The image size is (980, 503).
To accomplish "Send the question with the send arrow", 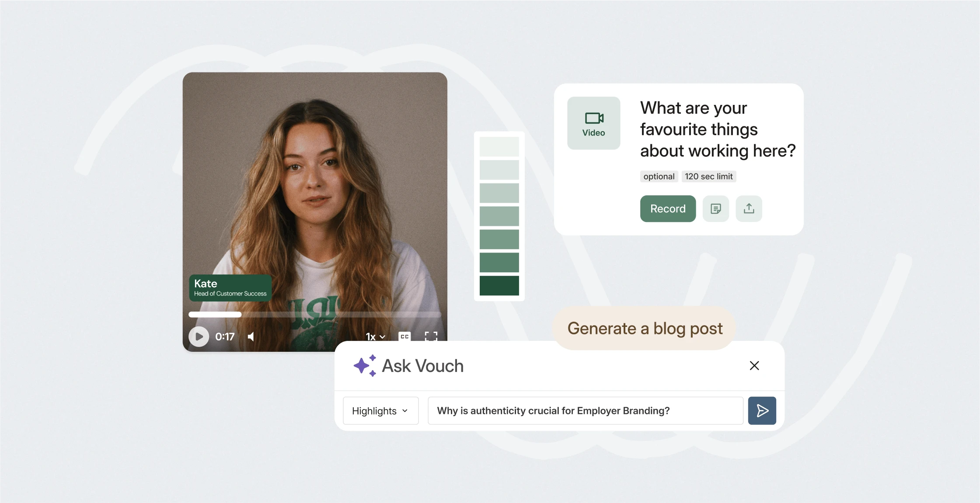I will coord(762,411).
